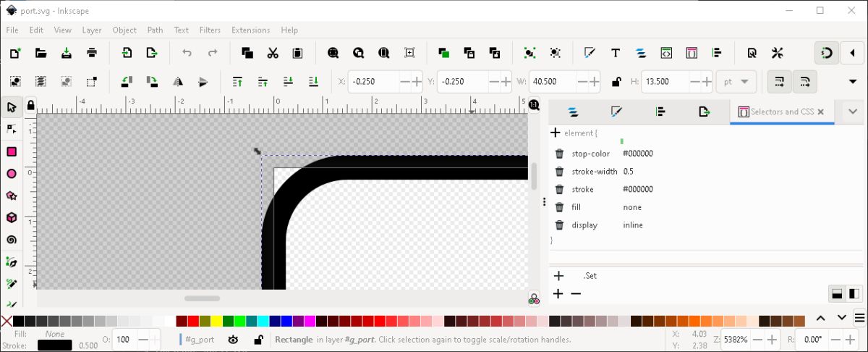The height and width of the screenshot is (352, 868).
Task: Delete the fill property with trash icon
Action: [559, 207]
